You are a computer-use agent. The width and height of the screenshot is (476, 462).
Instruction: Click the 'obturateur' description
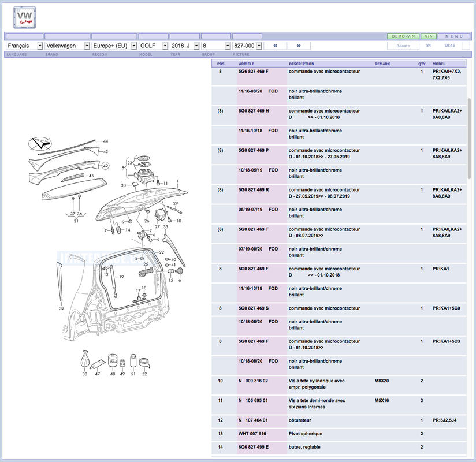300,420
